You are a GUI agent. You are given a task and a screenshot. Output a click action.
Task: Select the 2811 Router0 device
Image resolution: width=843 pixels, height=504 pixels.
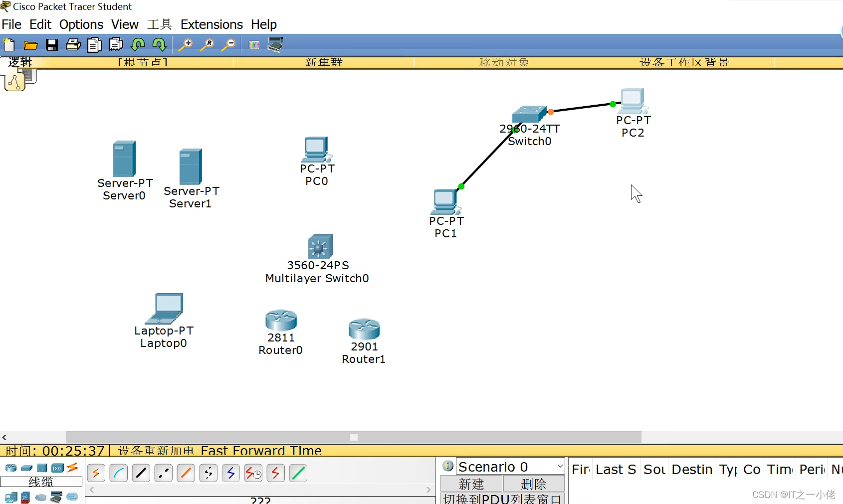coord(281,320)
